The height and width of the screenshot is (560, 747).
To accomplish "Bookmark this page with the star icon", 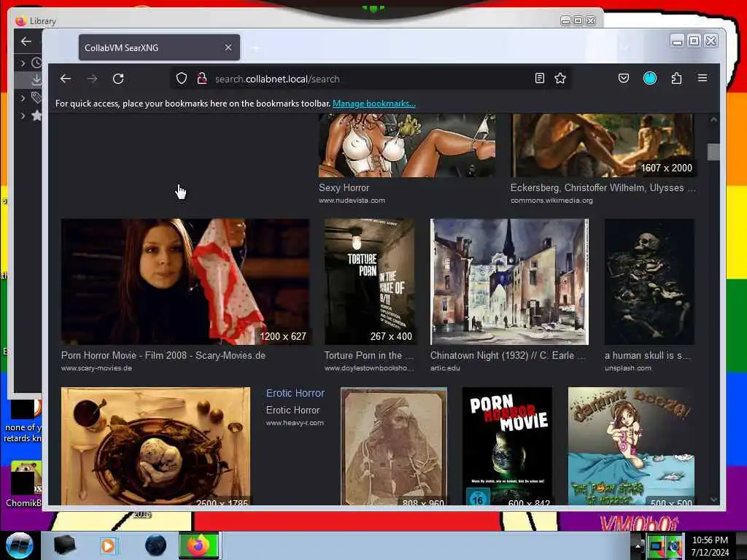I will (560, 78).
